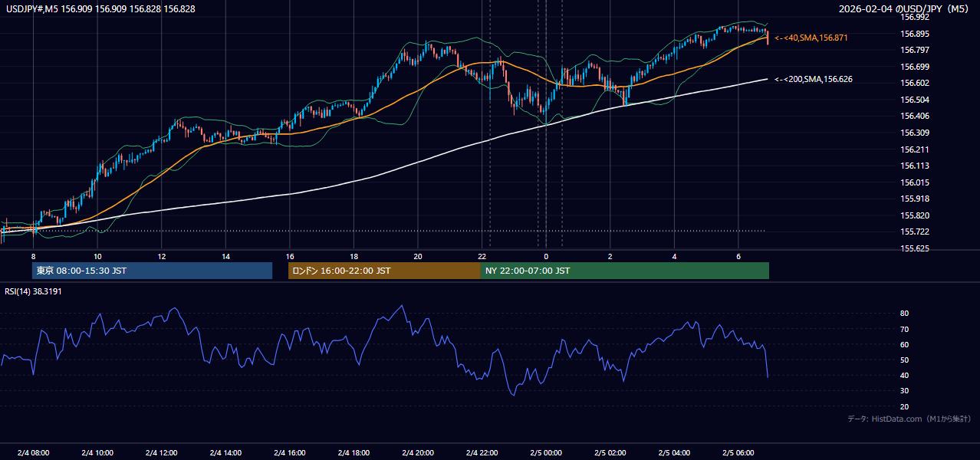Click price axis value 155.918
Screen dimensions: 980x460
tap(915, 199)
